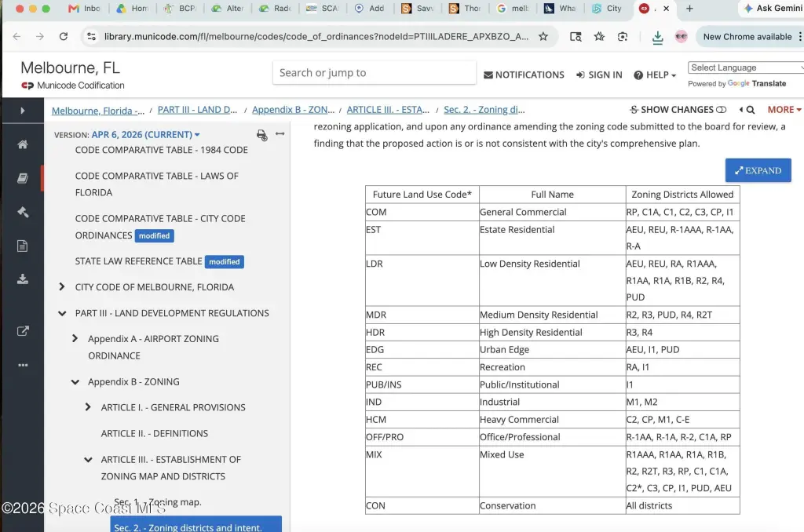This screenshot has height=532, width=804.
Task: Toggle the SHOW CHANGES switch
Action: 721,110
